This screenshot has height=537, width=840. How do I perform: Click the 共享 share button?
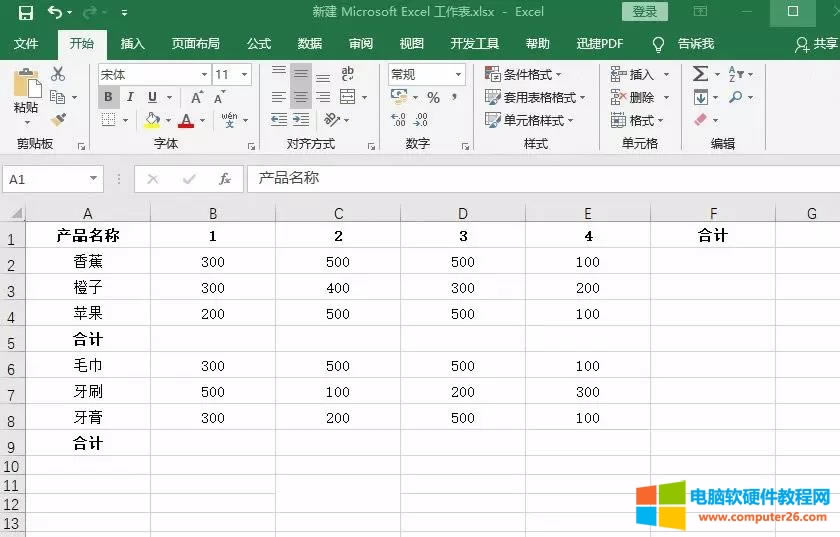pos(817,44)
